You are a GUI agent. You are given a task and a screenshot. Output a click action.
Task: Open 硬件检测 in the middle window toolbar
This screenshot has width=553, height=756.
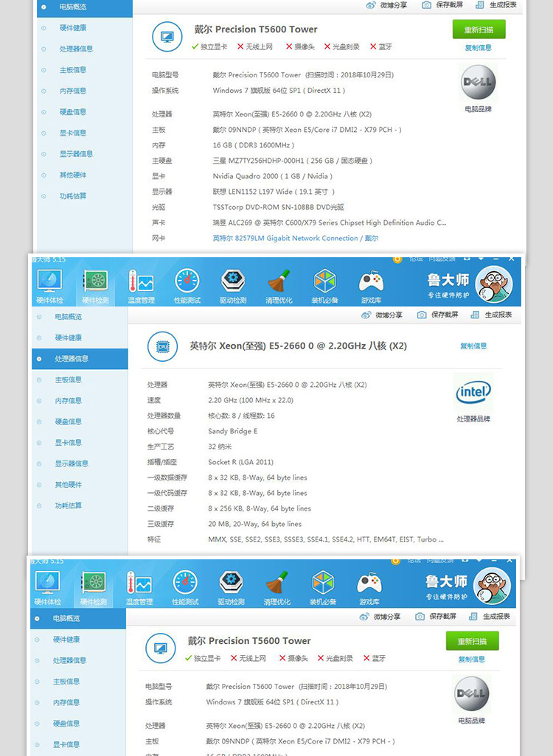coord(96,287)
